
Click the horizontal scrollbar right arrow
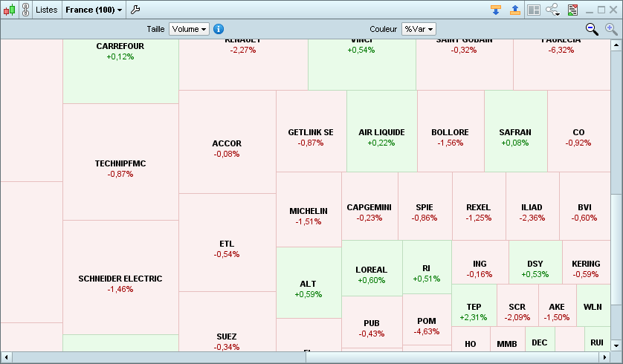pos(603,357)
